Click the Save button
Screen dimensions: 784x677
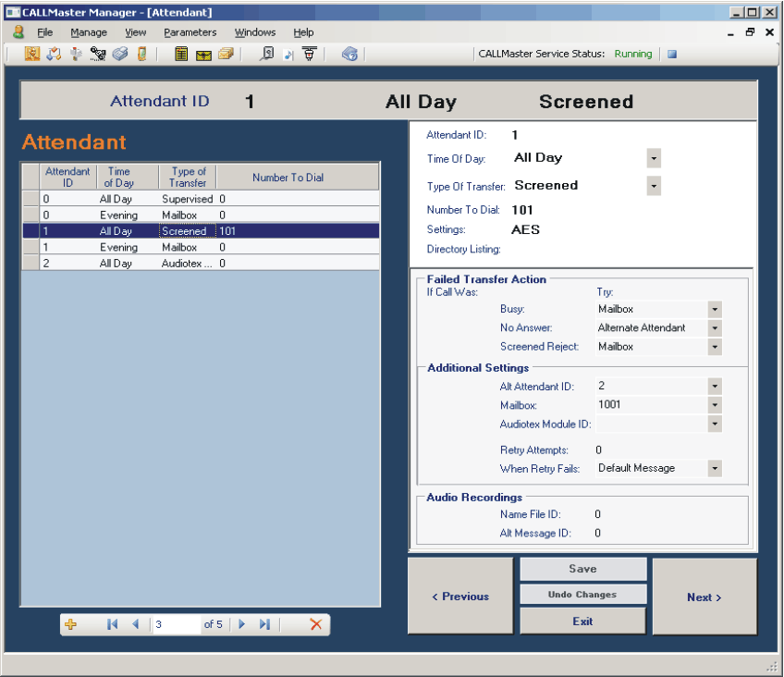583,569
